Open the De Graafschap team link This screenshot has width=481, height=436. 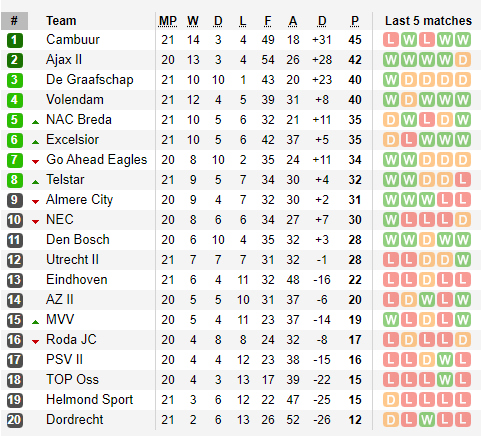[90, 80]
